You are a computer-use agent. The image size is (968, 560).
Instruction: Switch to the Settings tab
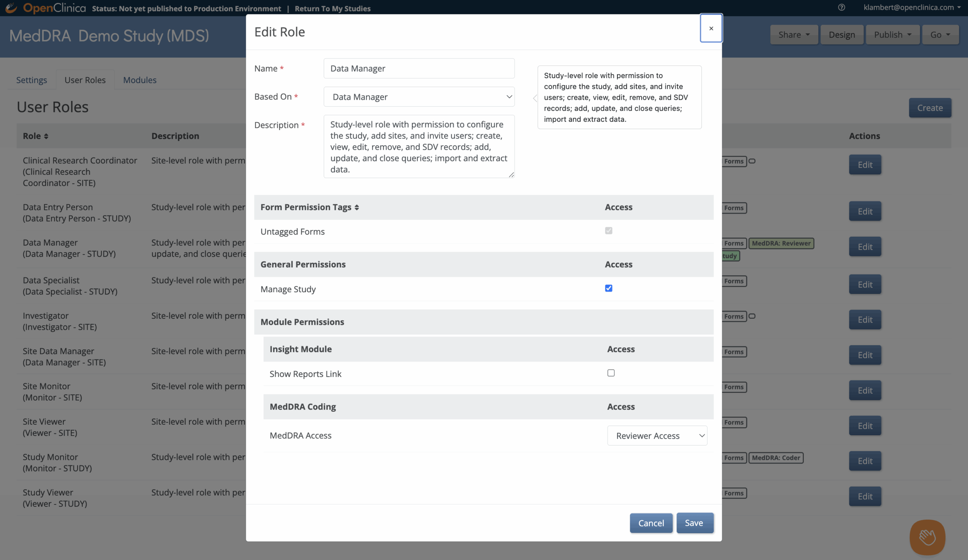pyautogui.click(x=31, y=80)
